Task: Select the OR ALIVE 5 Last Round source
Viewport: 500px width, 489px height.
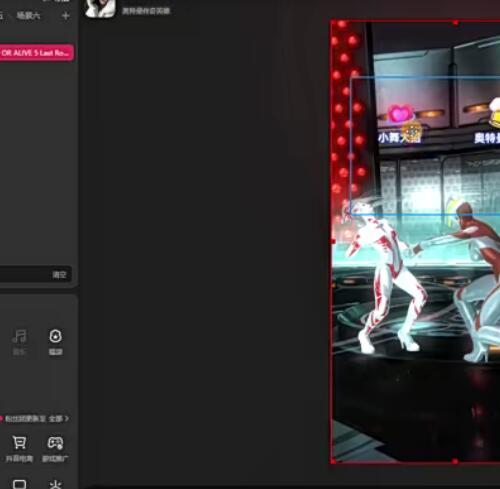Action: 36,53
